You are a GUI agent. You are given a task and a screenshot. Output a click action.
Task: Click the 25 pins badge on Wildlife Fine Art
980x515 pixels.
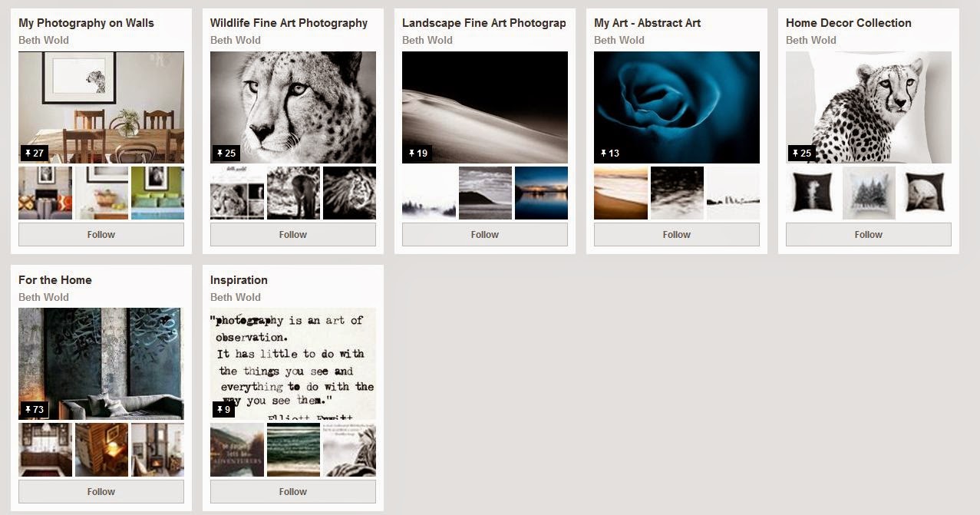coord(226,153)
